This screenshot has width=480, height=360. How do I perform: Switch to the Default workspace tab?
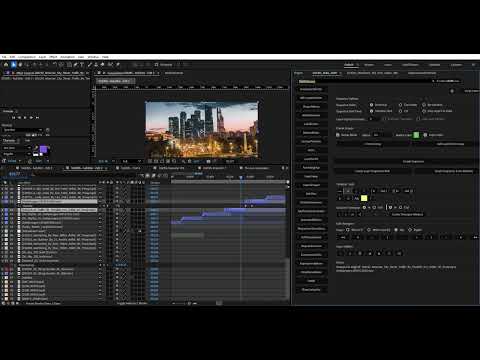point(349,65)
